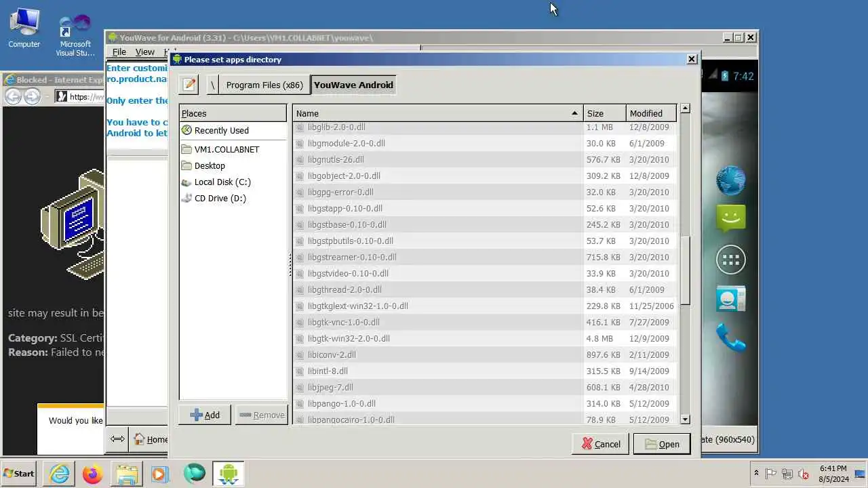The width and height of the screenshot is (868, 488).
Task: Sort files by Name column header
Action: tap(438, 113)
